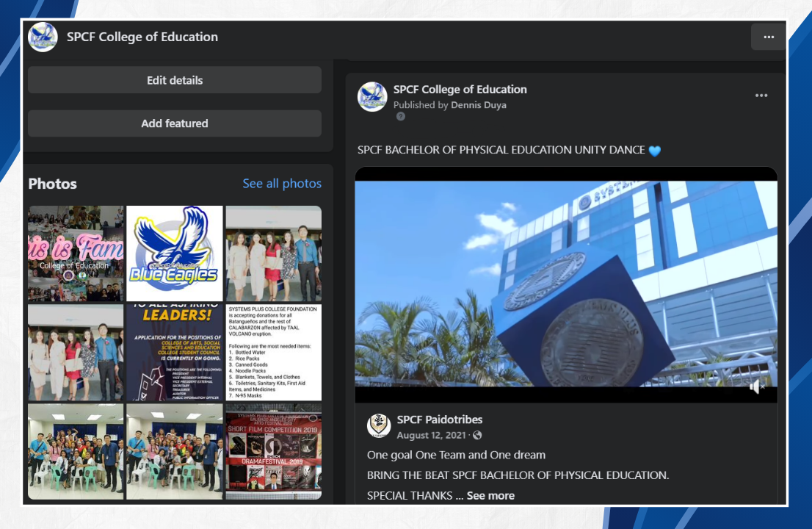Open the post options ellipsis menu
812x529 pixels.
[x=761, y=95]
